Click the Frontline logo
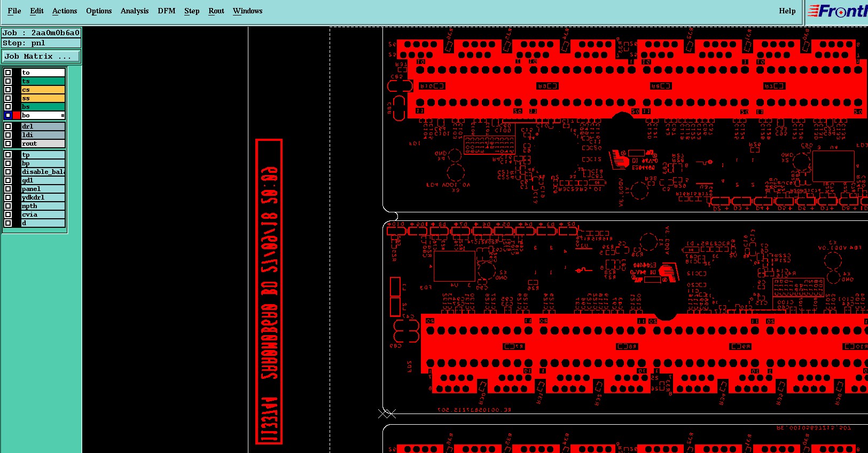The width and height of the screenshot is (868, 453). [837, 11]
